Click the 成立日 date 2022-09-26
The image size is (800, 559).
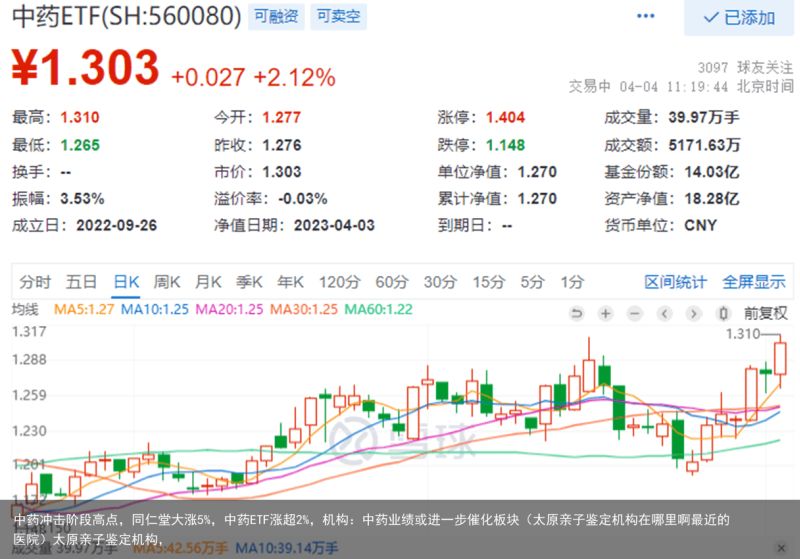coord(116,225)
